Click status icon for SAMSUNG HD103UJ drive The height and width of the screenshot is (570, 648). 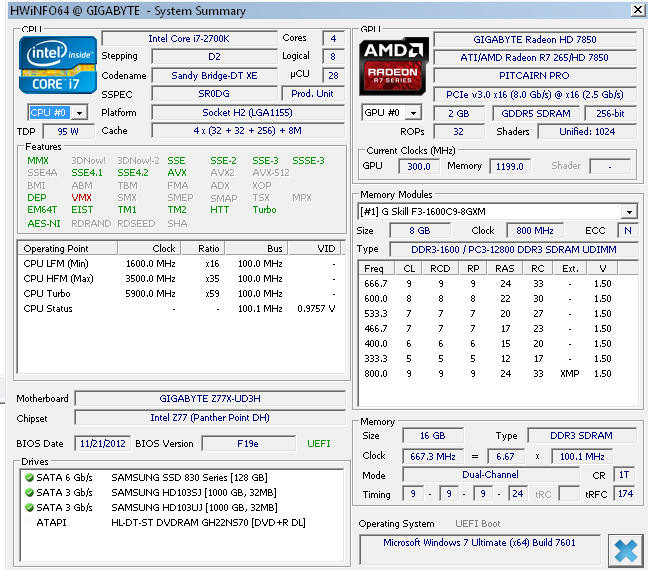[x=29, y=507]
